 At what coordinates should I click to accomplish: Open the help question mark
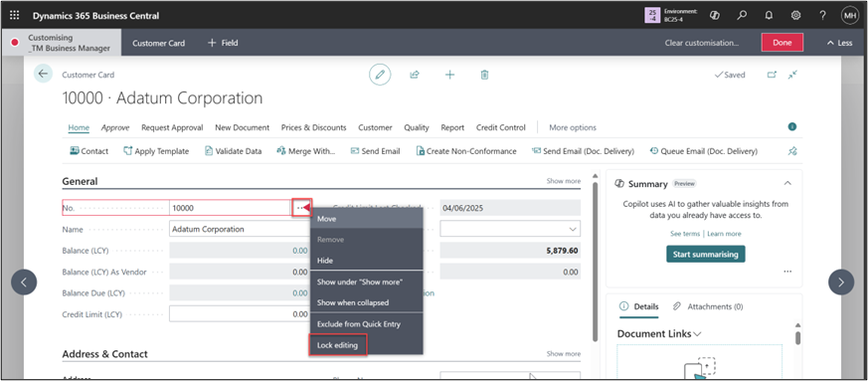pyautogui.click(x=822, y=16)
